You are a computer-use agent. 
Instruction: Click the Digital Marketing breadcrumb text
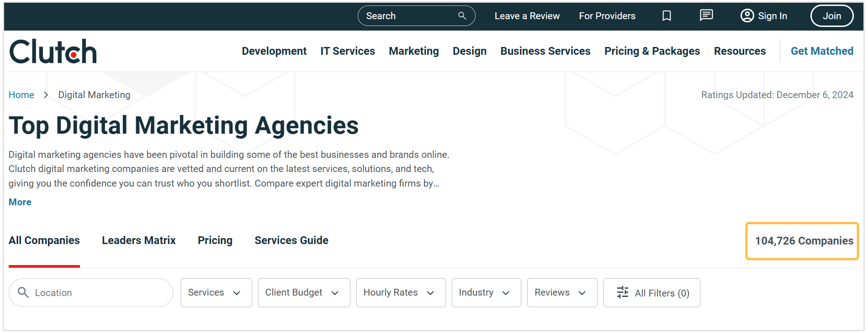94,95
